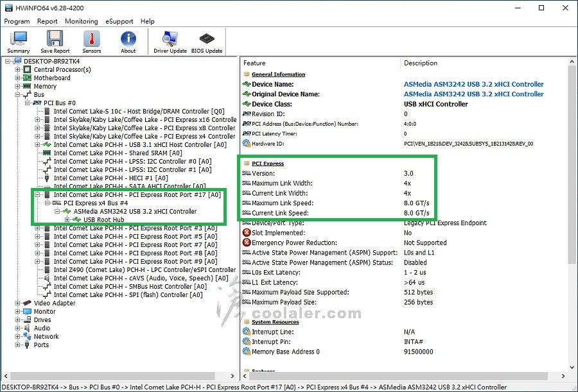Image resolution: width=578 pixels, height=392 pixels.
Task: Collapse the PCI Bus #0 node
Action: coord(27,103)
